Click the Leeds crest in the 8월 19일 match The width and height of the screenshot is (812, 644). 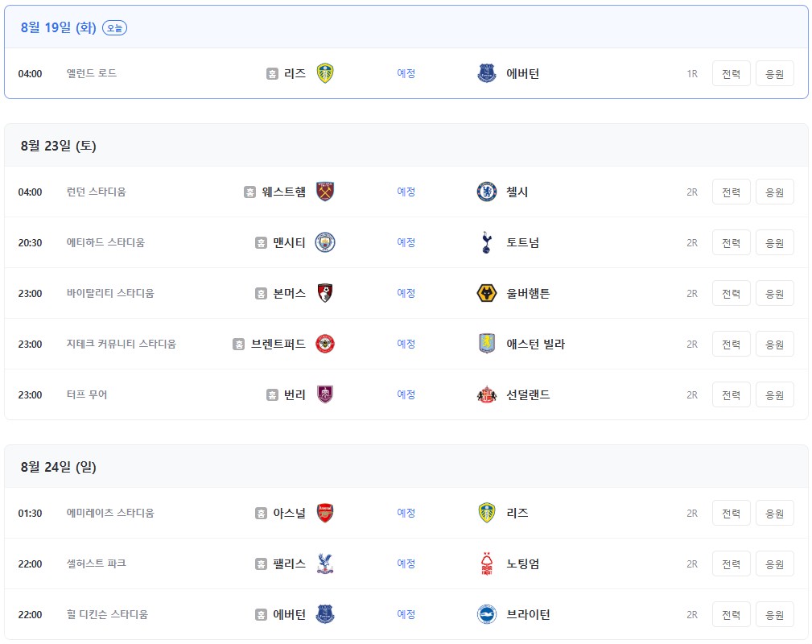pos(324,73)
